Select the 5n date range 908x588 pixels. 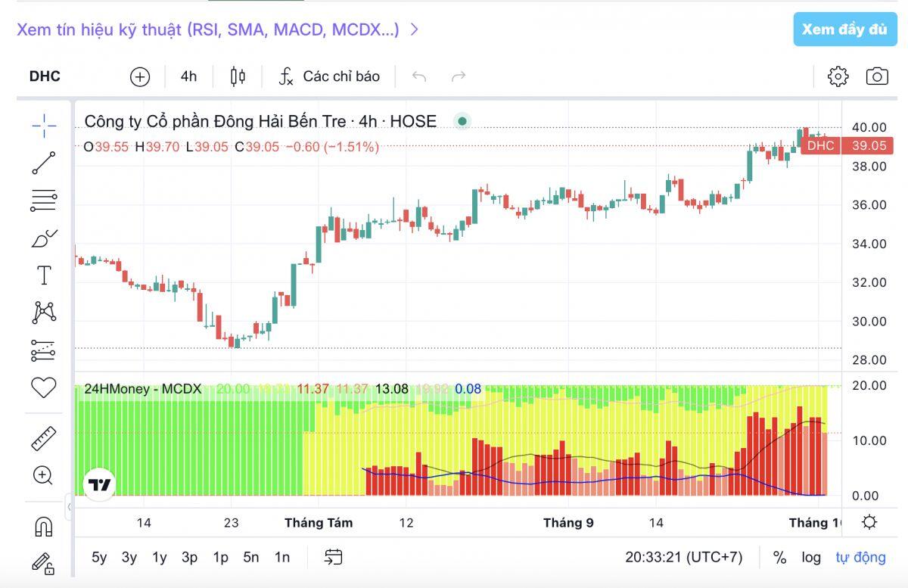(x=251, y=558)
